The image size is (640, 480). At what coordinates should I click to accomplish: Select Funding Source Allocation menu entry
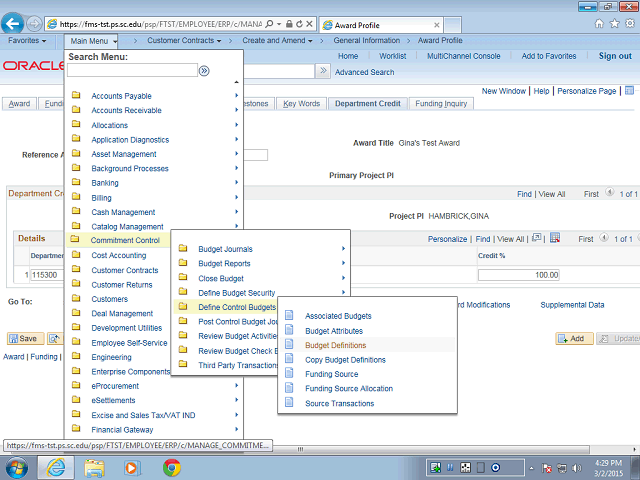point(348,389)
